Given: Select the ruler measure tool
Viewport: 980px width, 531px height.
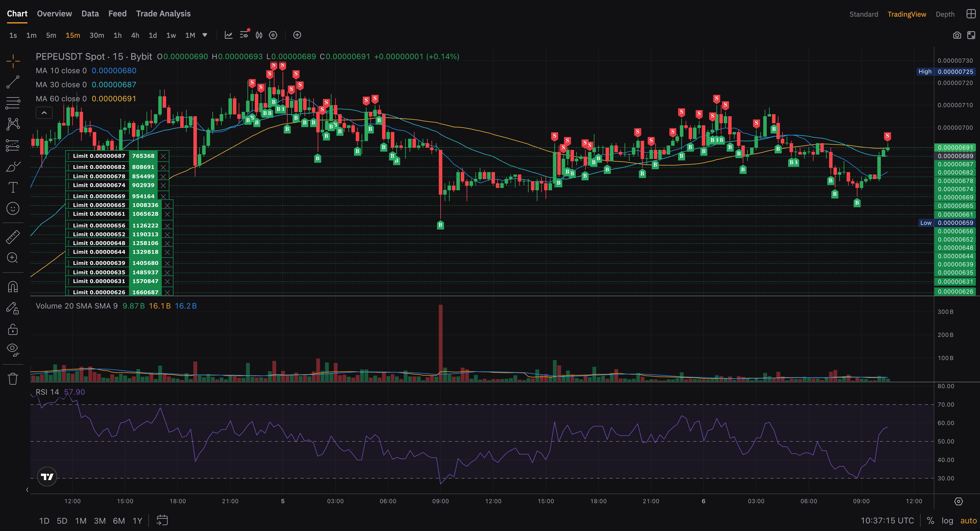Looking at the screenshot, I should pos(13,237).
